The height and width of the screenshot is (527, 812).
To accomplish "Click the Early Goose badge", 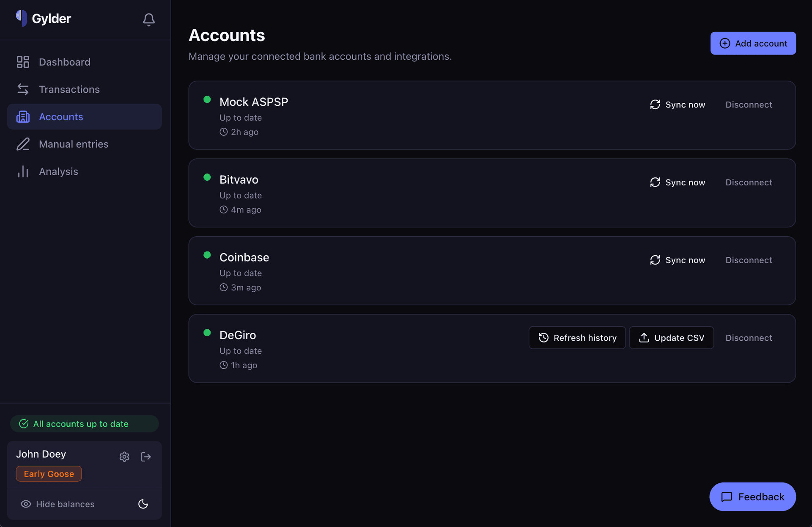I will click(49, 474).
